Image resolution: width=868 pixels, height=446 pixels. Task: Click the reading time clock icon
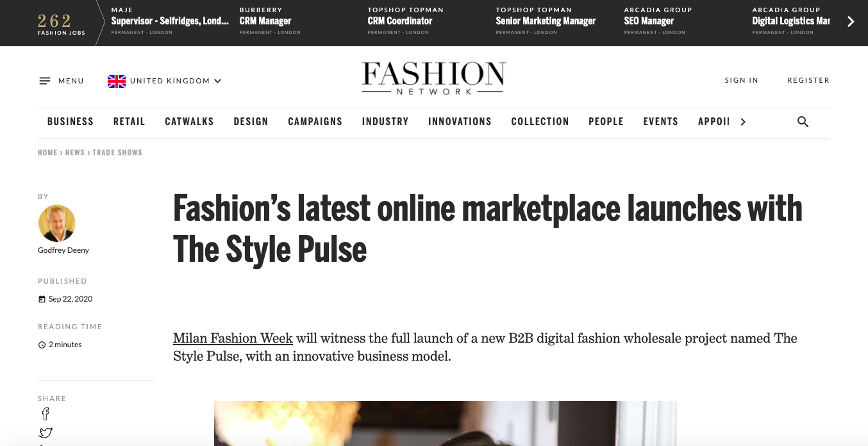(42, 345)
